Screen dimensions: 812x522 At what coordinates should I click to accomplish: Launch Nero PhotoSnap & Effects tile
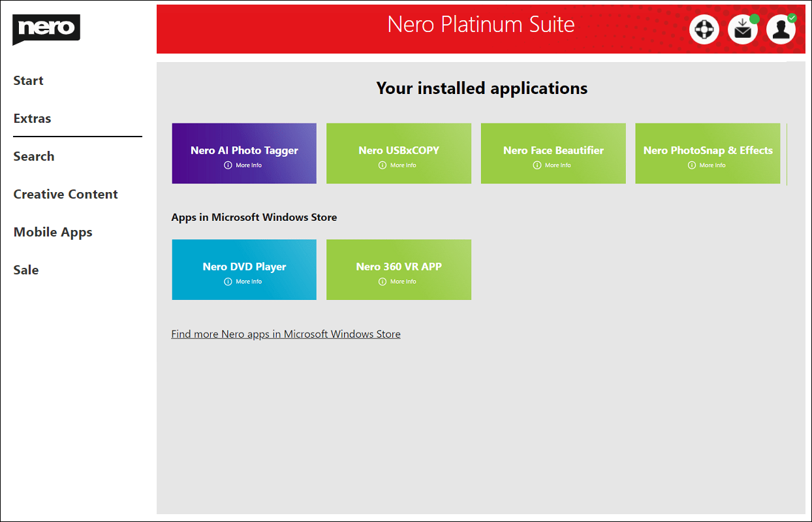(x=708, y=150)
